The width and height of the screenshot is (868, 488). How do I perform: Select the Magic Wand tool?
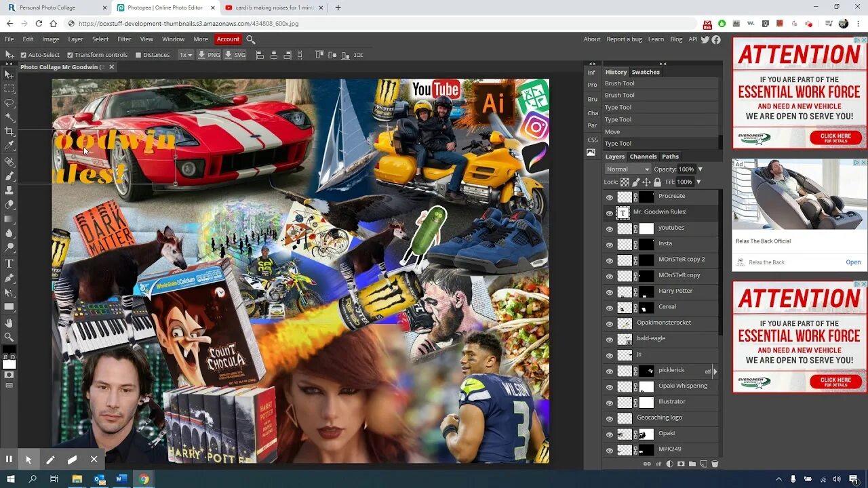9,117
